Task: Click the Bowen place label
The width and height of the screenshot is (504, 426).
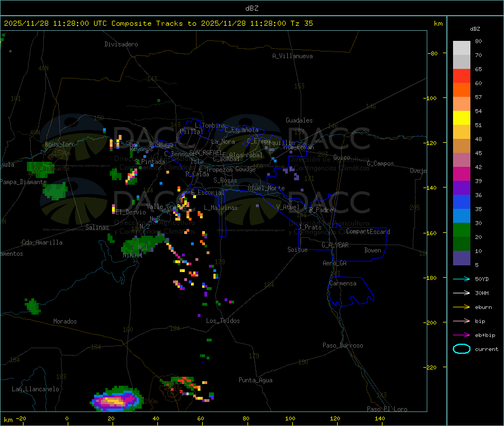Action: pos(372,250)
